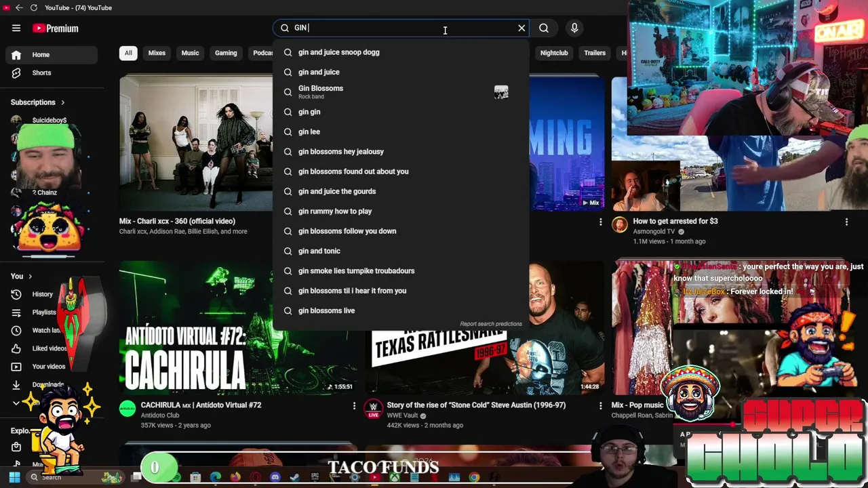Open more options for Stone Cold video
The image size is (868, 488).
pyautogui.click(x=600, y=405)
